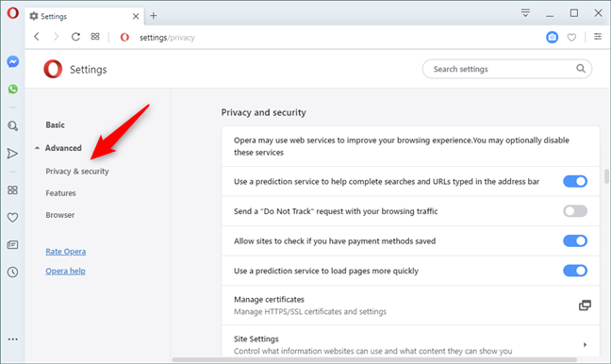Click the Opera icon in the address bar
The height and width of the screenshot is (364, 611).
(124, 37)
